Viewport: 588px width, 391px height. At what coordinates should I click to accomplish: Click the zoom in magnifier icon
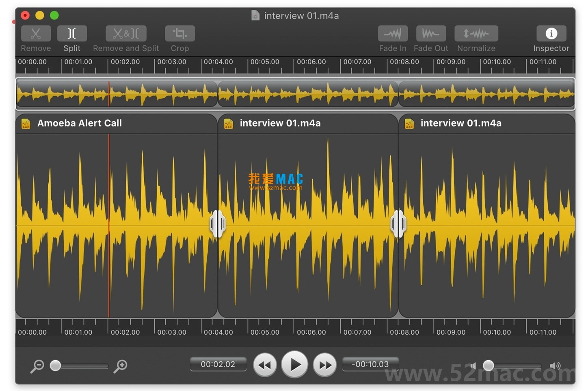click(120, 366)
